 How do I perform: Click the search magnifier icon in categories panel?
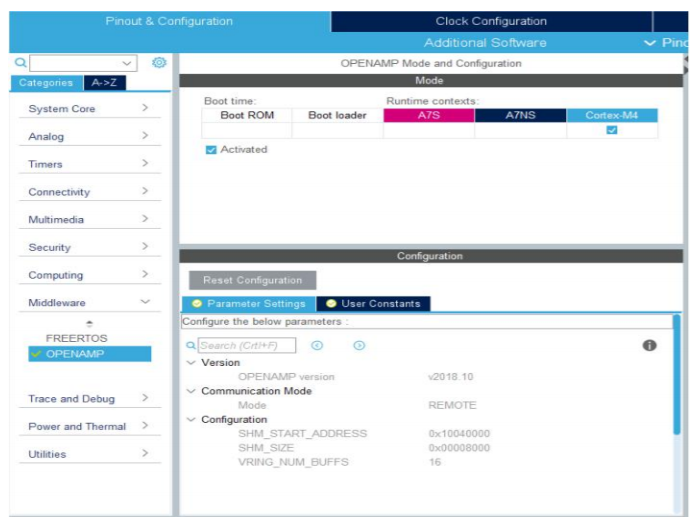point(20,62)
